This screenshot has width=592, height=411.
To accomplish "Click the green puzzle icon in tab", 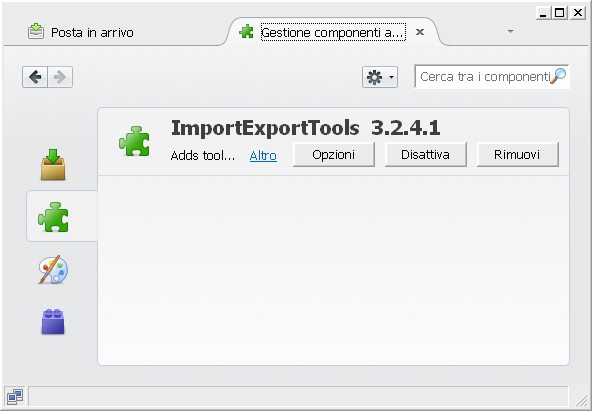I will pyautogui.click(x=246, y=32).
